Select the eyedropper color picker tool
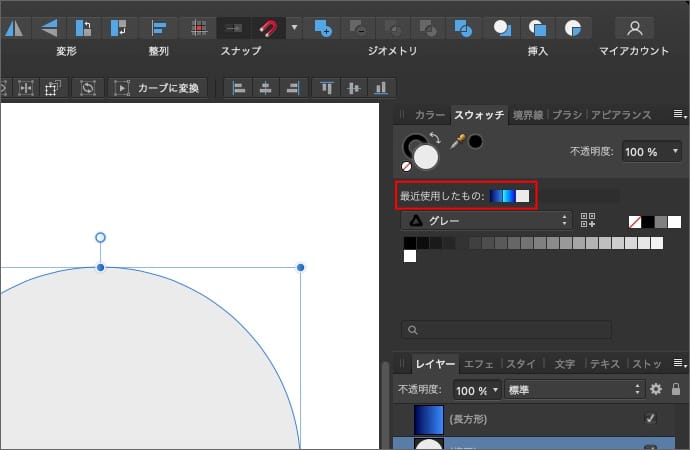 click(457, 142)
